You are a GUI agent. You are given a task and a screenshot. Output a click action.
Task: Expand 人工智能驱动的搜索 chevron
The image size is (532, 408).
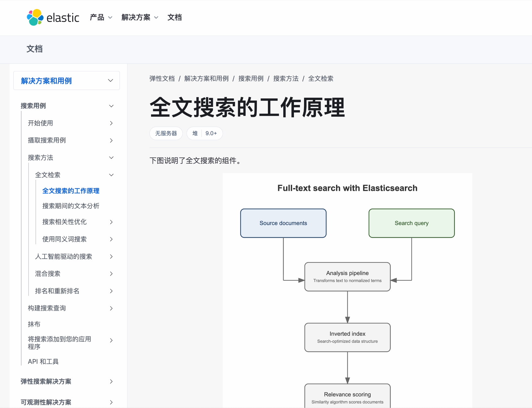(111, 256)
